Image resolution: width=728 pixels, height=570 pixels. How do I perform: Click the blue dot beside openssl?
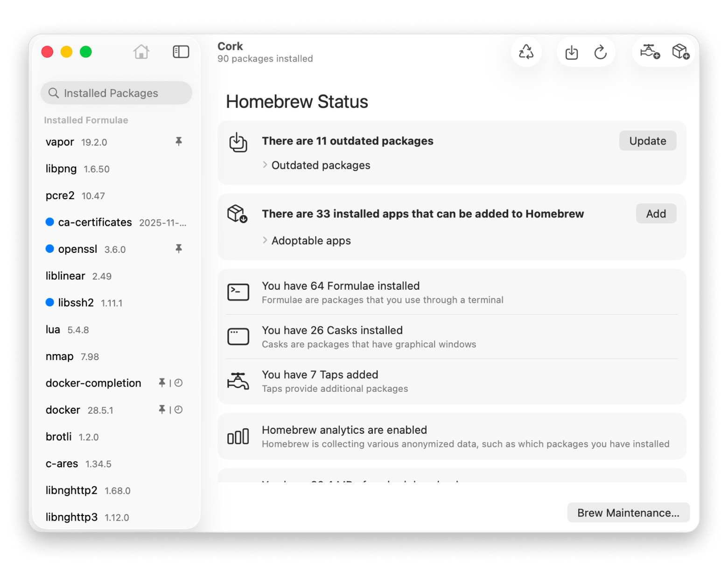(50, 249)
